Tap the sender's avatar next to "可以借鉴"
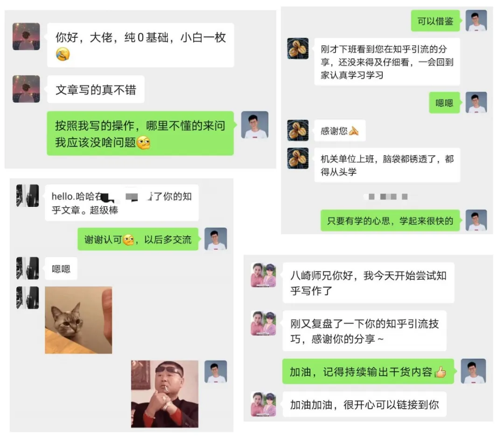This screenshot has height=439, width=504. (x=476, y=21)
